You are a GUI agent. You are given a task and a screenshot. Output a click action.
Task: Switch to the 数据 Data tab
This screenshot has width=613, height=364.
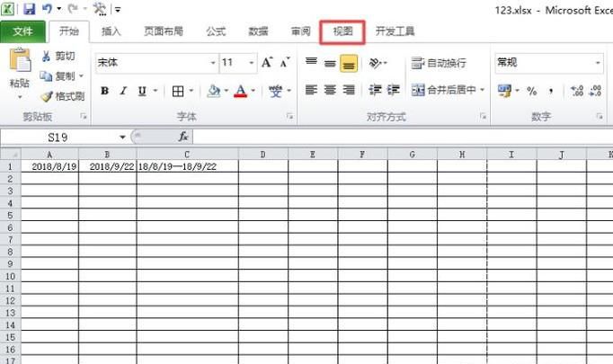[x=258, y=31]
